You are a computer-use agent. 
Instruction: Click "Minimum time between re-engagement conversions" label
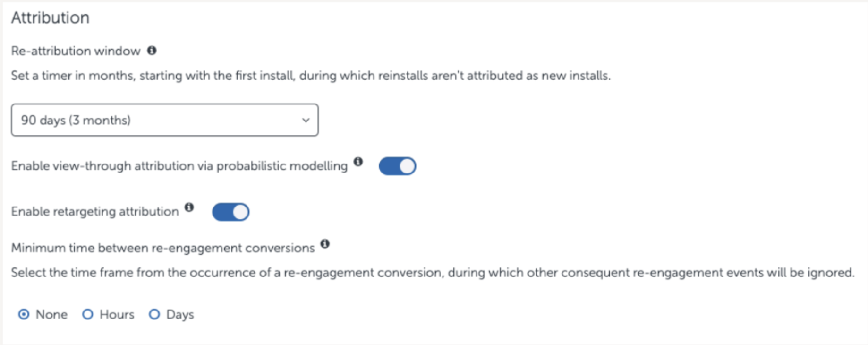(162, 248)
